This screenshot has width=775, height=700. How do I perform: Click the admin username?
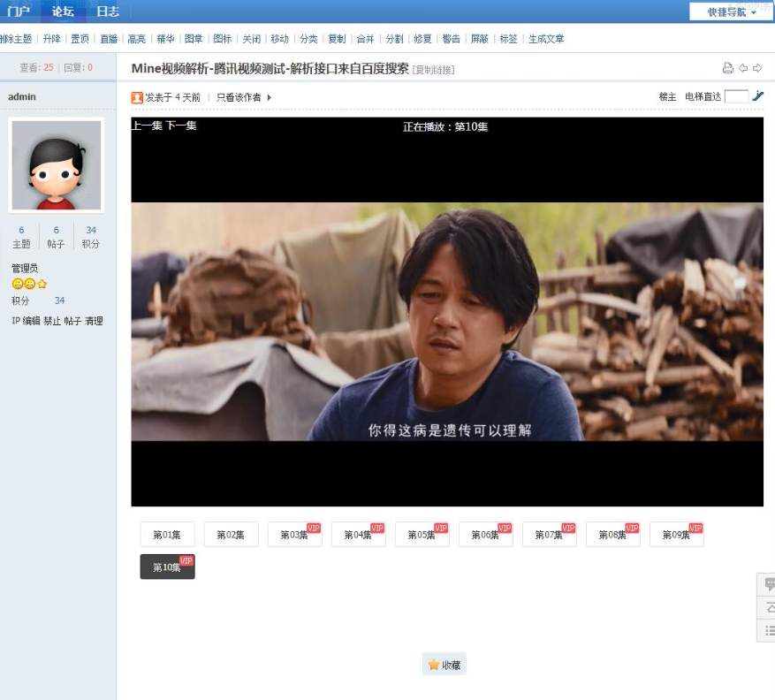(22, 97)
